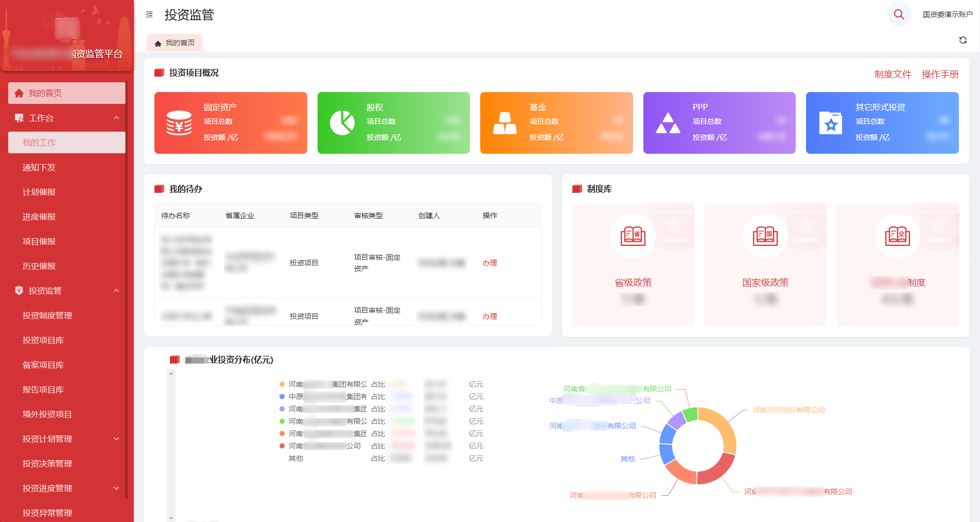Viewport: 980px width, 522px height.
Task: Open the 省级政策 book icon
Action: (x=633, y=236)
